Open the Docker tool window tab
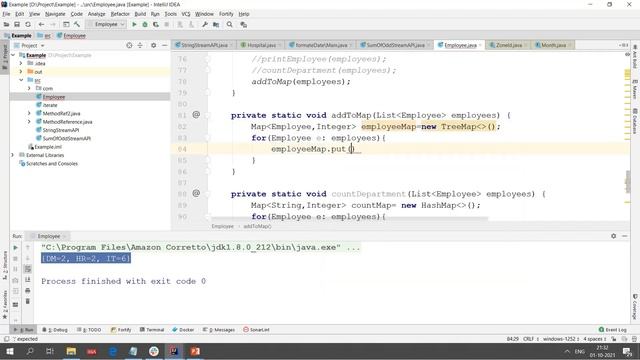Screen dimensions: 640x360 (183, 330)
